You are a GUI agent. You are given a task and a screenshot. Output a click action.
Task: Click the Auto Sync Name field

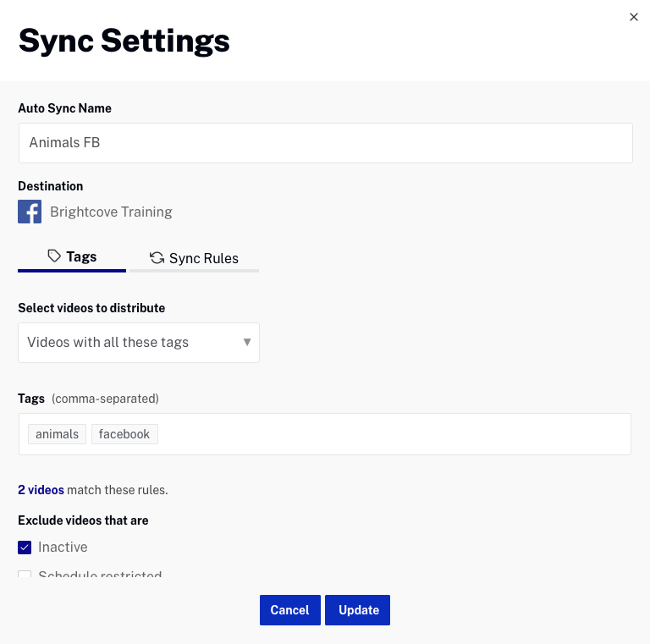(325, 143)
